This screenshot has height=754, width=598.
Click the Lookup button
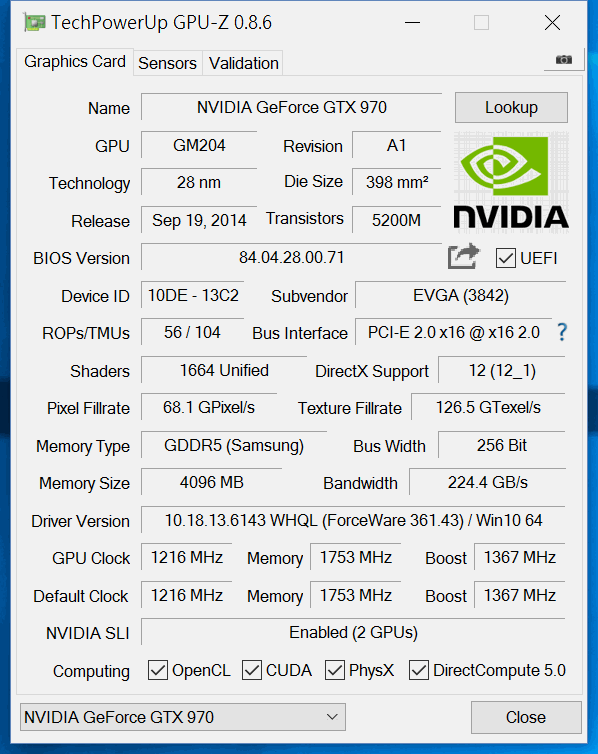pos(511,107)
